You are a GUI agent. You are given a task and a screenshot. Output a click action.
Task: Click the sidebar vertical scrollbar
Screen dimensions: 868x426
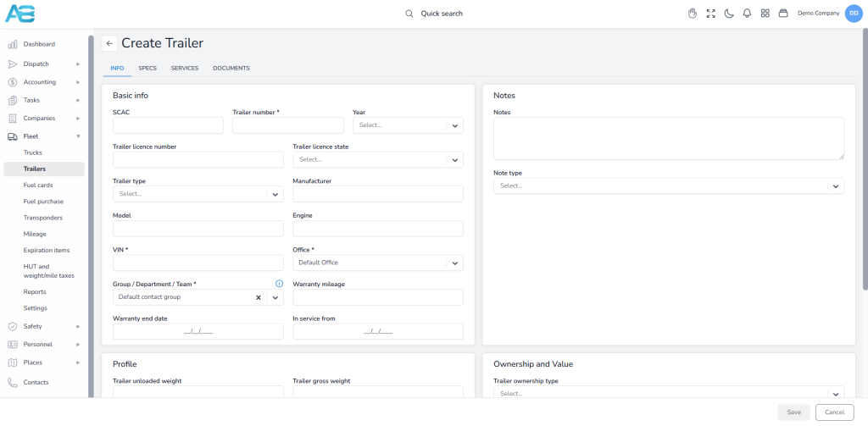point(91,216)
